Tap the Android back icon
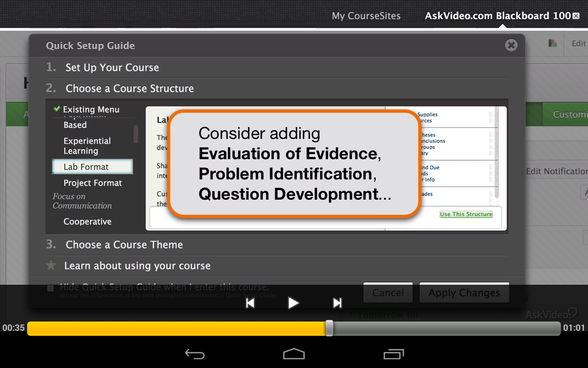The height and width of the screenshot is (368, 588). click(195, 354)
